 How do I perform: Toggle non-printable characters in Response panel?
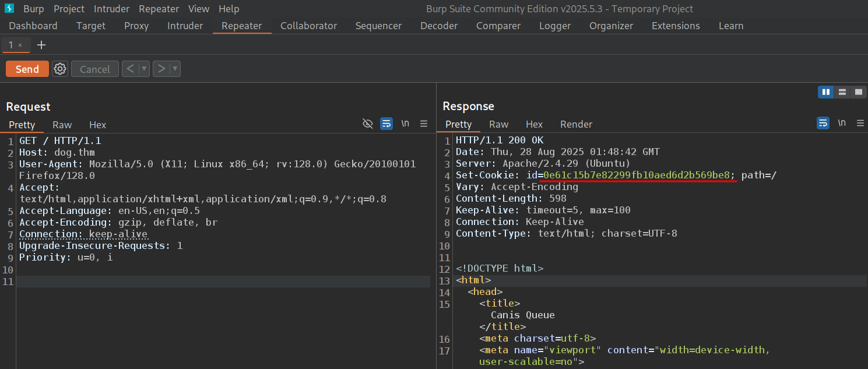coord(842,123)
